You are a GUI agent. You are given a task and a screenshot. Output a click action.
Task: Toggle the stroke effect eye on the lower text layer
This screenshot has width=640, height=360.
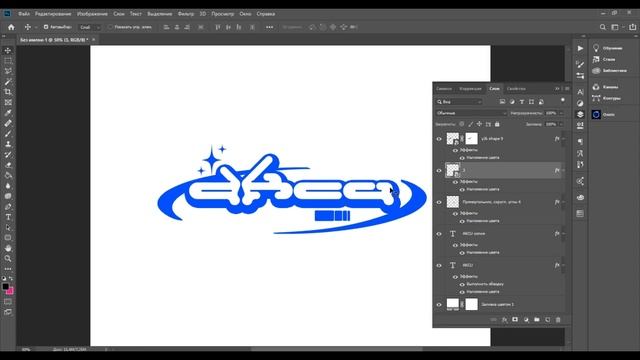point(462,284)
